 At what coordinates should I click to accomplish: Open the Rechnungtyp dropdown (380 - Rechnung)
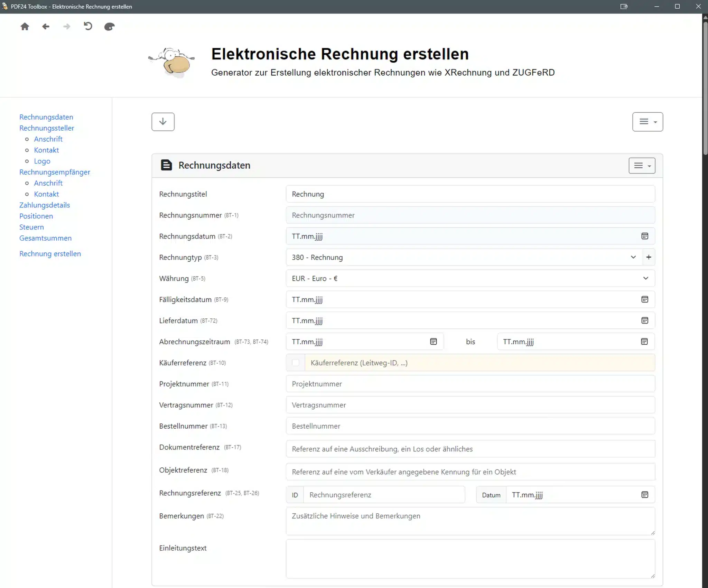464,257
